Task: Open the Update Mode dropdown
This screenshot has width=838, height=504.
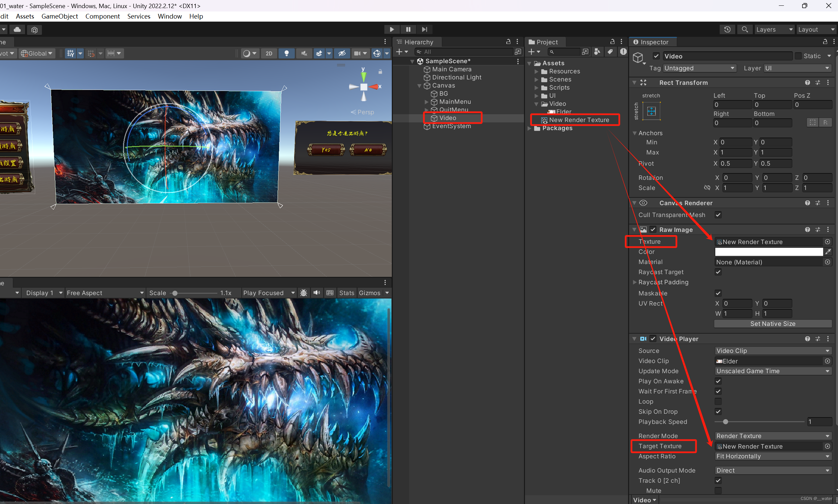Action: pos(773,371)
